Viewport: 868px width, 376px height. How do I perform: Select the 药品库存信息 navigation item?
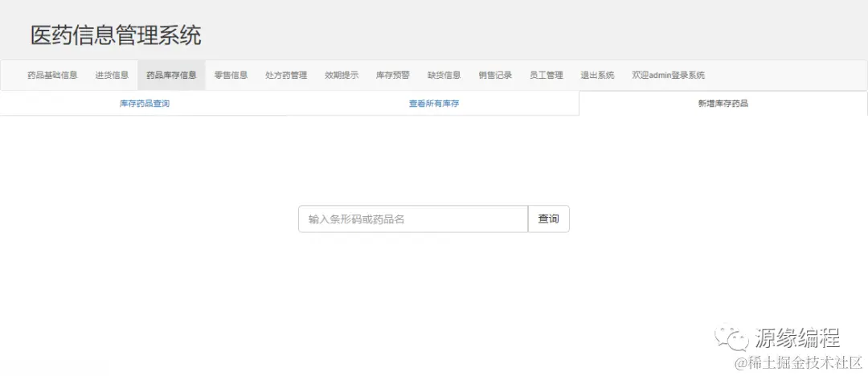tap(171, 76)
